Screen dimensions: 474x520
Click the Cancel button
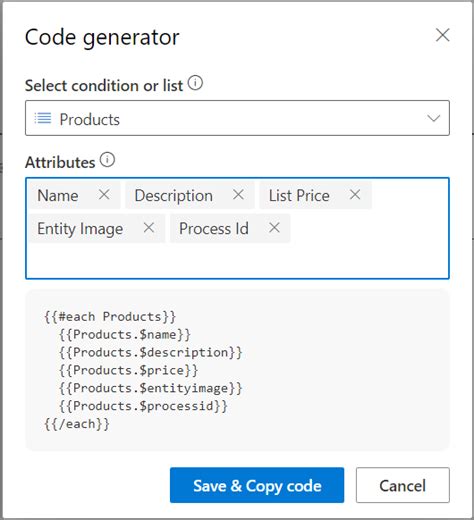[403, 485]
